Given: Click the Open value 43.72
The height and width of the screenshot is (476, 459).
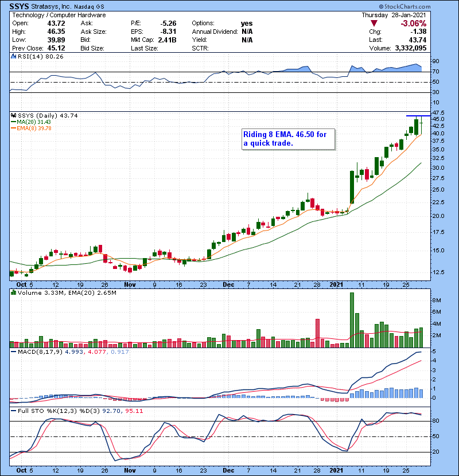Looking at the screenshot, I should tap(56, 24).
